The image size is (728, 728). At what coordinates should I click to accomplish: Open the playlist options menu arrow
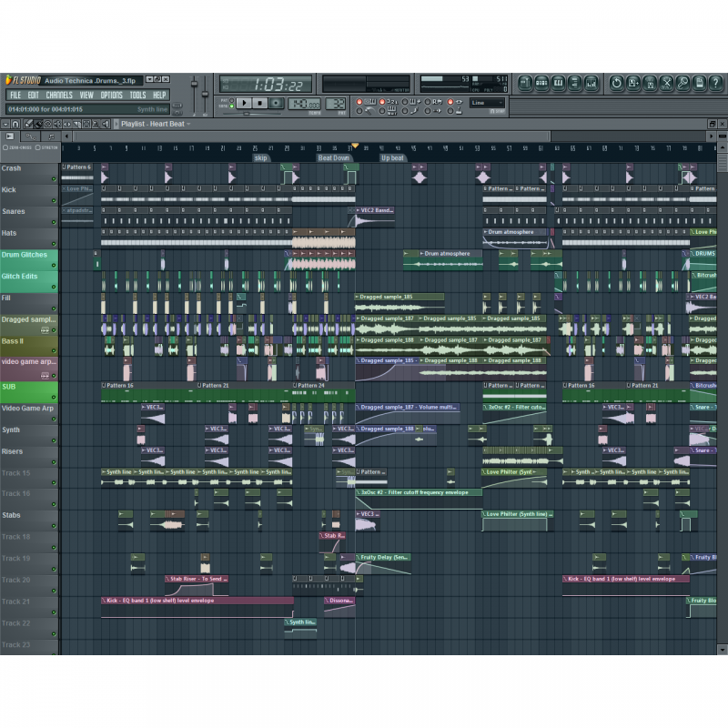5,124
